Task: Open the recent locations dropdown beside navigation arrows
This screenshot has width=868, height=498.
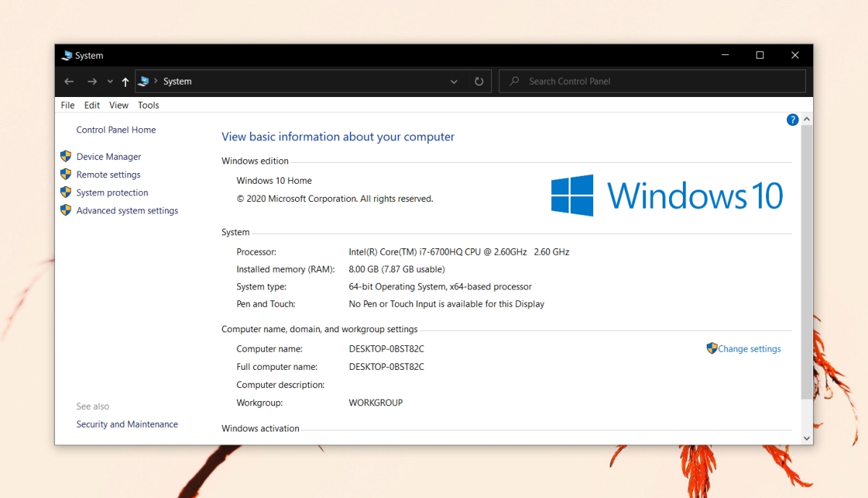Action: coord(109,81)
